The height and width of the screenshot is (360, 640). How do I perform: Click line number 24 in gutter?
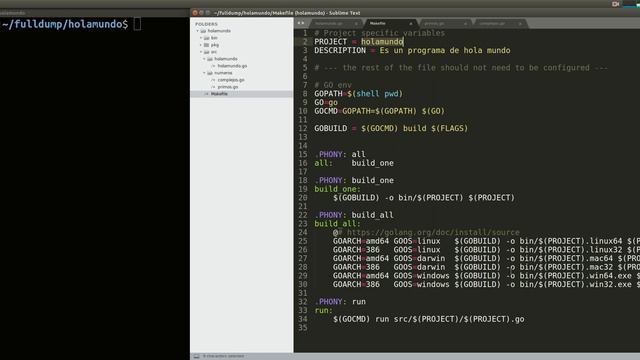pos(302,232)
